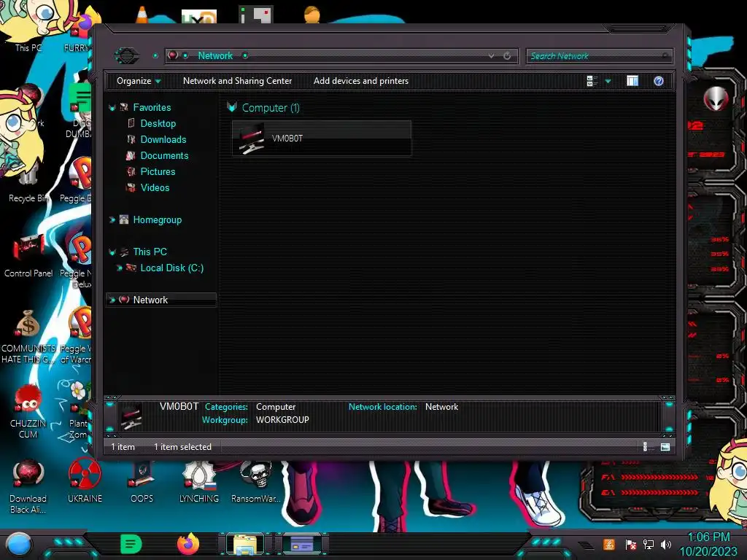Screen dimensions: 747x560
Task: Switch to large icons view in status bar
Action: [665, 447]
